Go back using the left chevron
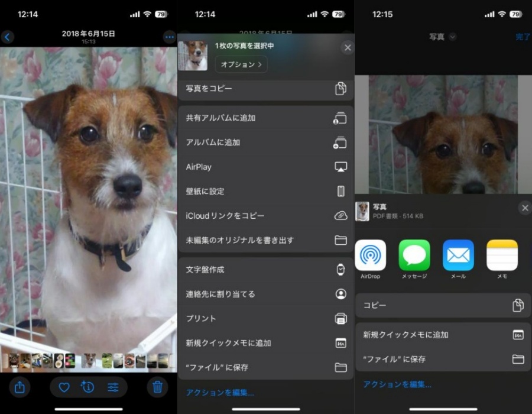Screen dimensions: 532x414 (x=8, y=37)
